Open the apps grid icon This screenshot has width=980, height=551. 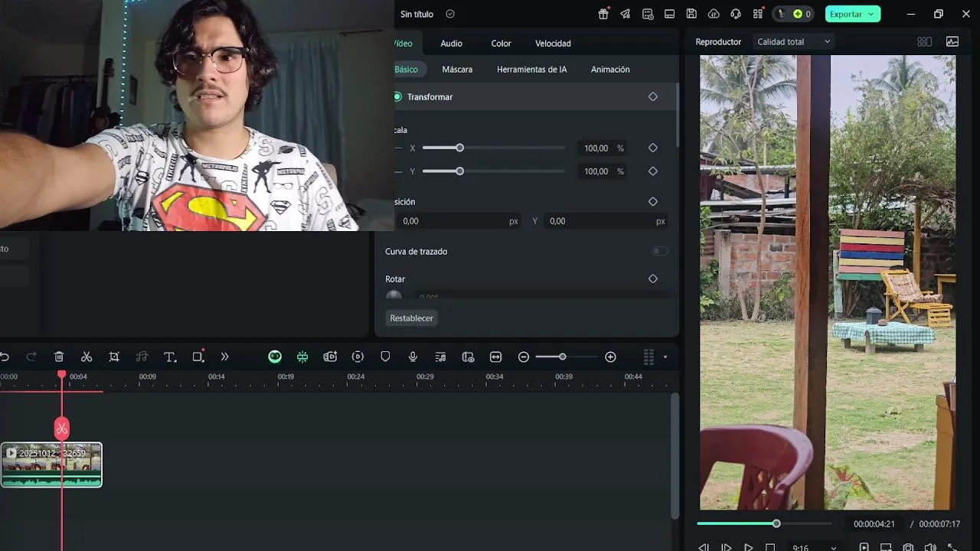[x=758, y=14]
